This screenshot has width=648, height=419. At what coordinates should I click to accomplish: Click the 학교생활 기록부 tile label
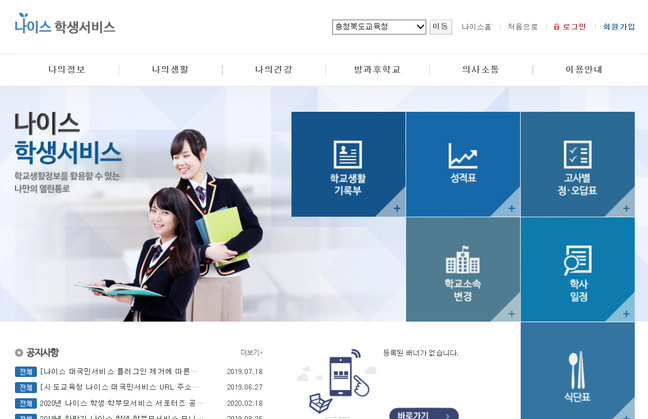tap(348, 184)
